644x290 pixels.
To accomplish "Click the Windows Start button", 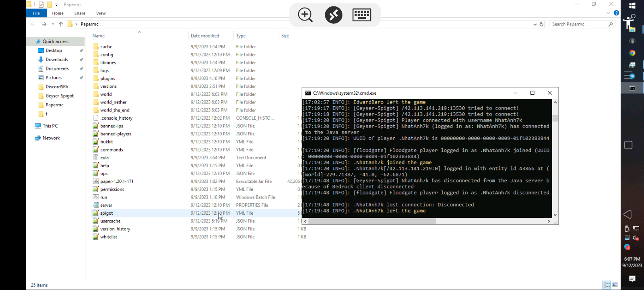I will point(632,6).
